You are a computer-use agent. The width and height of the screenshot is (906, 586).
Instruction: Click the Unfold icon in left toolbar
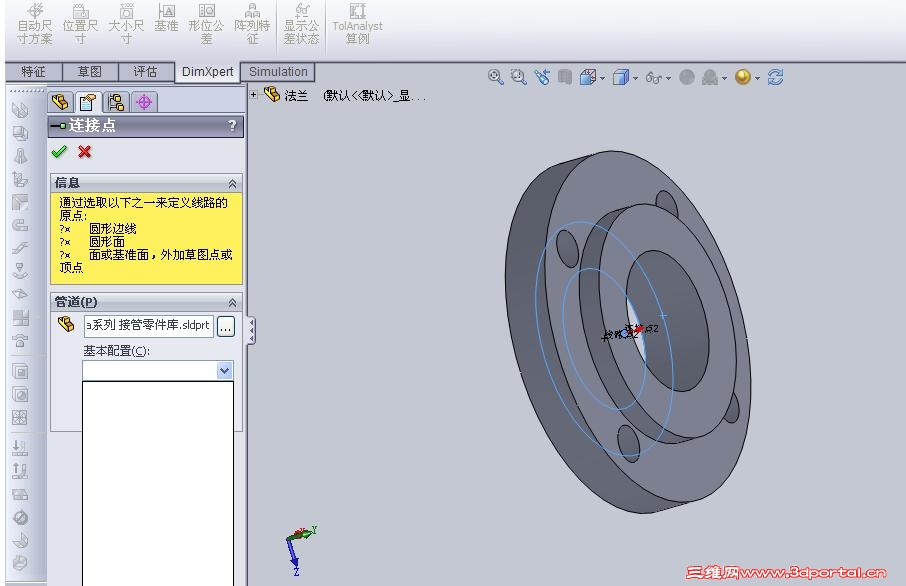[x=20, y=448]
